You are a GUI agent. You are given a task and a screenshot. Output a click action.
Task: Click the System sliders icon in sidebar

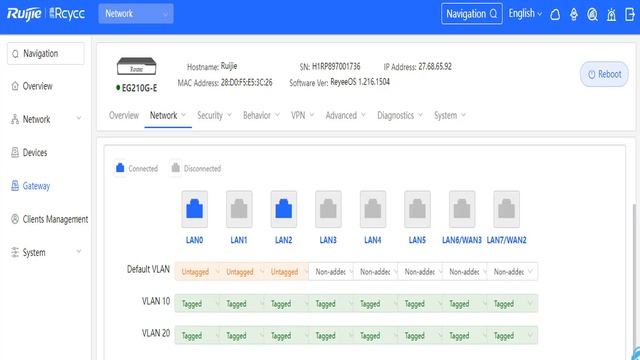[x=15, y=252]
